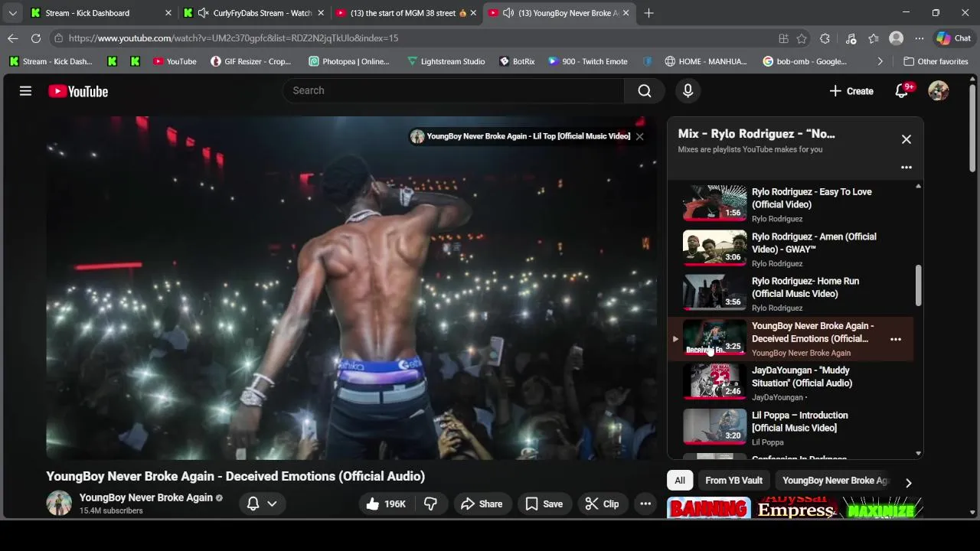Go back to previous page

click(x=13, y=38)
